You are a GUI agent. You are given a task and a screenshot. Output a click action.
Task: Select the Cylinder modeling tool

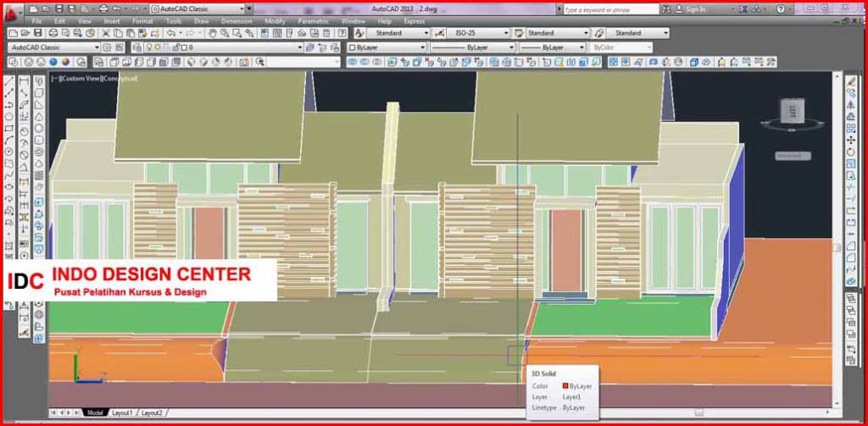click(x=39, y=140)
